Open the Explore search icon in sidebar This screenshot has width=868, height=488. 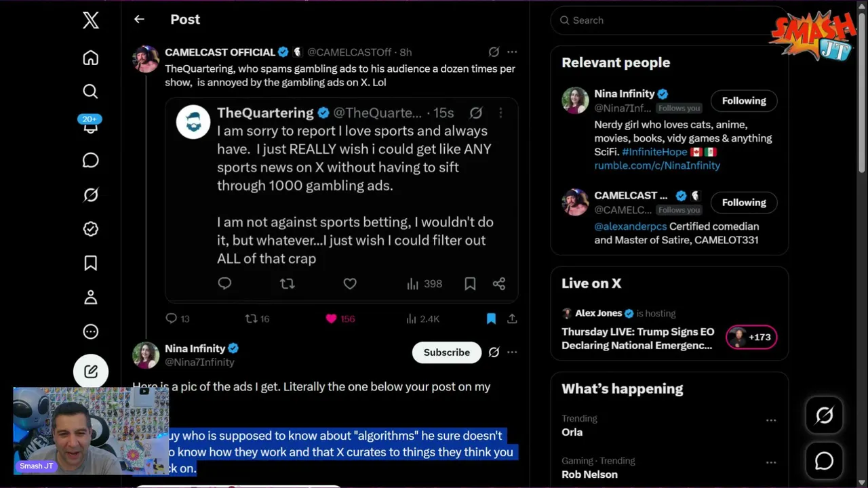click(x=90, y=91)
